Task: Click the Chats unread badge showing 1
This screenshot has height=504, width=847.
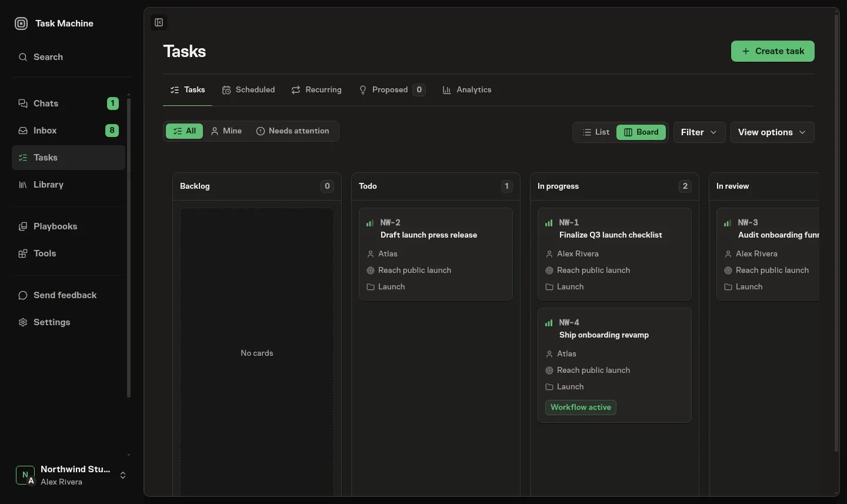Action: pos(112,104)
